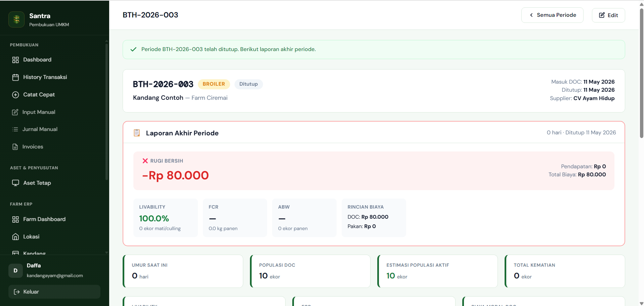Screen dimensions: 644x306
Task: Click the main page vertical scrollbar
Action: click(x=641, y=73)
